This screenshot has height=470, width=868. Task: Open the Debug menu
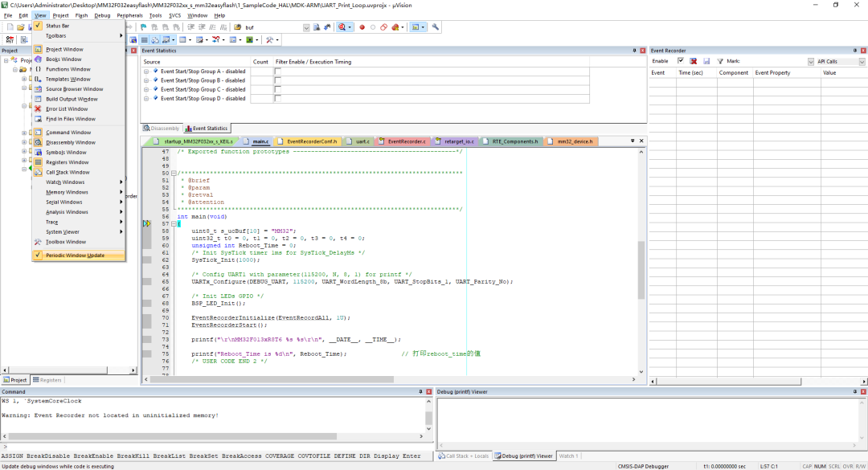pos(102,15)
